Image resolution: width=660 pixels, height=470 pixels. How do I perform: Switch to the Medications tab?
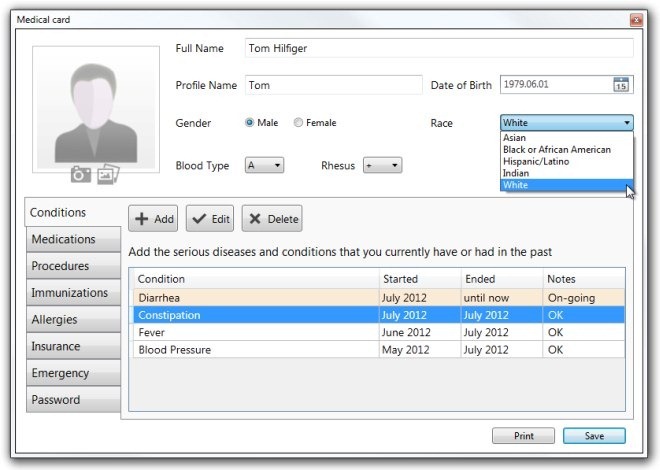[73, 239]
